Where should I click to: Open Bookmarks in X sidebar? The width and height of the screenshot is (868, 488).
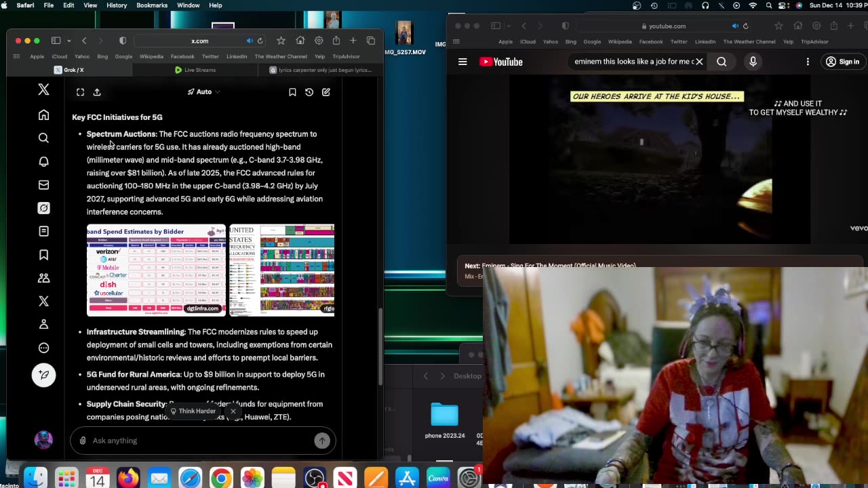43,255
